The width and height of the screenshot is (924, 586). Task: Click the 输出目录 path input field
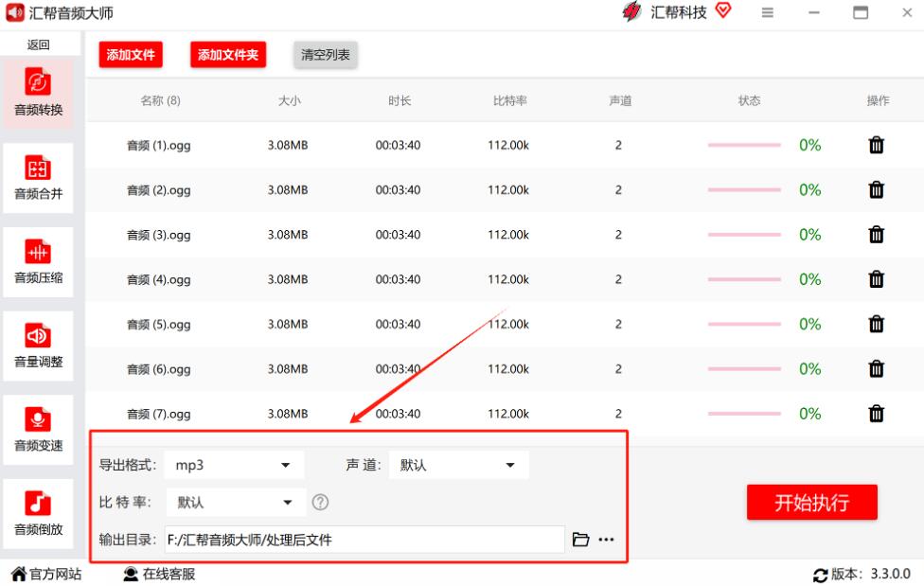coord(364,540)
